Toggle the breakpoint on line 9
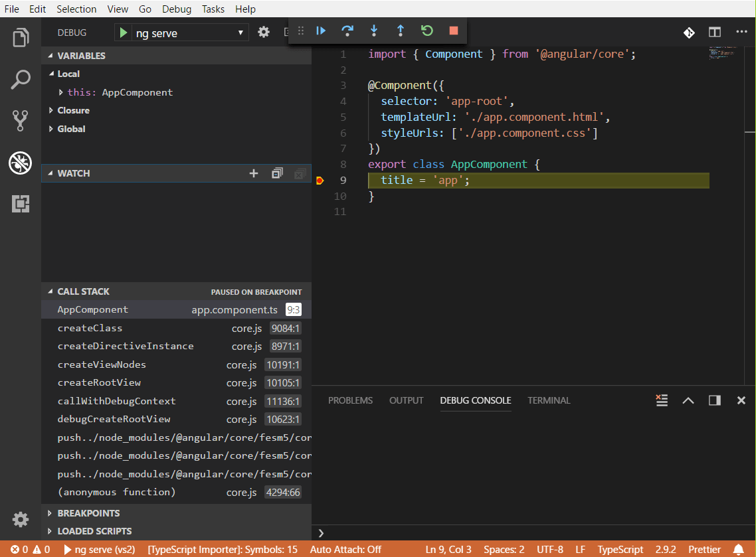 click(321, 179)
